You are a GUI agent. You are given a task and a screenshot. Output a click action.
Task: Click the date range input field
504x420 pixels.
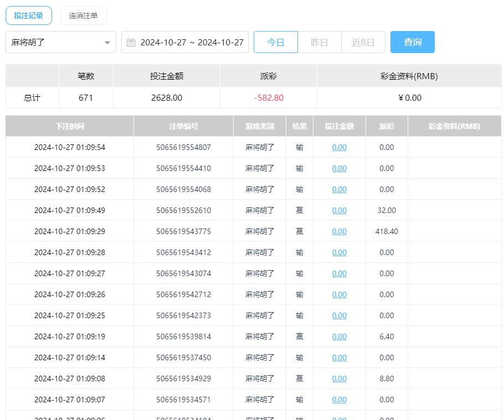[x=191, y=43]
